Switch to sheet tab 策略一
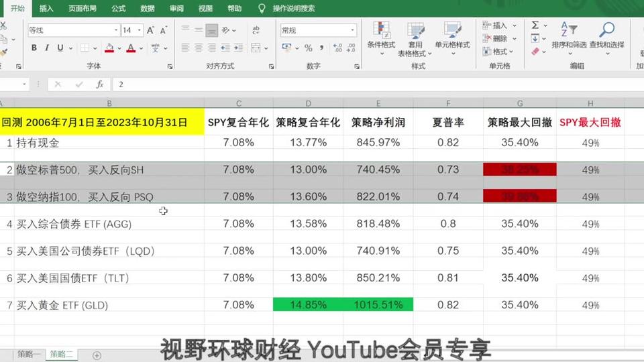644x362 pixels. (29, 354)
